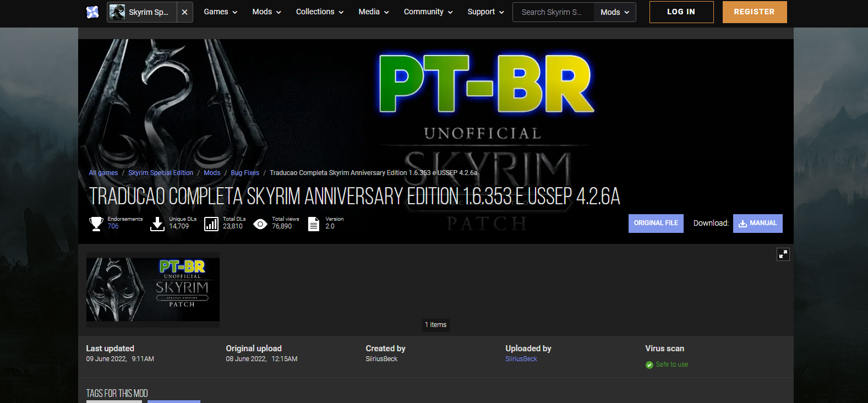
Task: Click the green virus scan checkmark icon
Action: coord(649,365)
